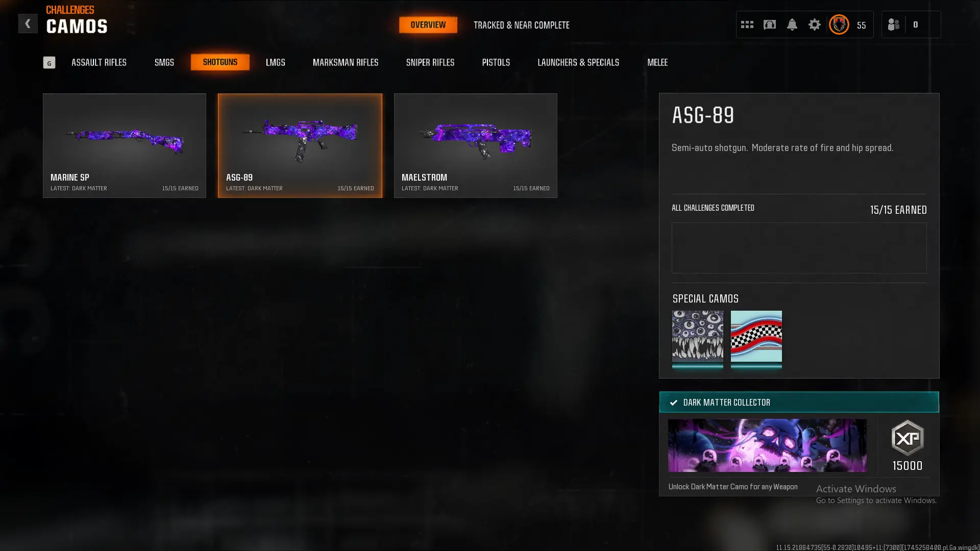Select the Overview button
Image resolution: width=980 pixels, height=551 pixels.
(428, 24)
